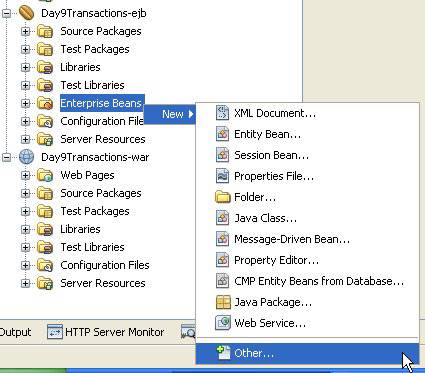The image size is (425, 373).
Task: Expand Server Resources under Day9Transactions-ejb
Action: (x=25, y=139)
